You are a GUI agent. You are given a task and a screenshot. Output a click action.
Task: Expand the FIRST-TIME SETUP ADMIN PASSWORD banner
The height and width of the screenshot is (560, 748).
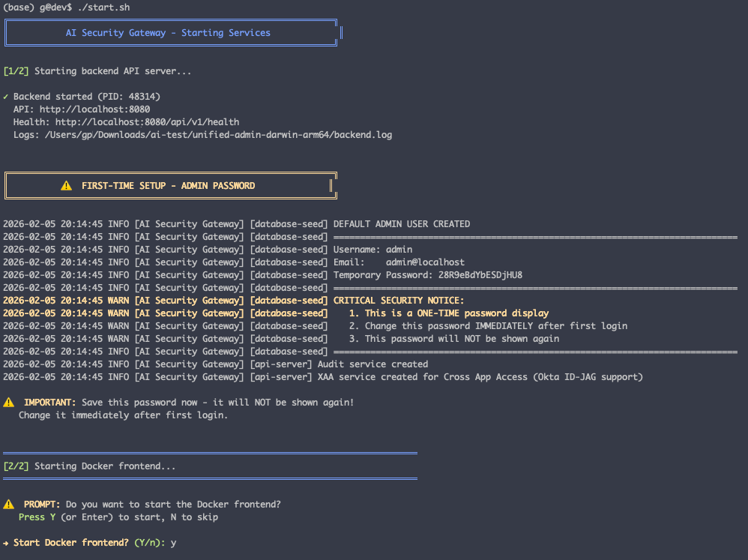170,185
